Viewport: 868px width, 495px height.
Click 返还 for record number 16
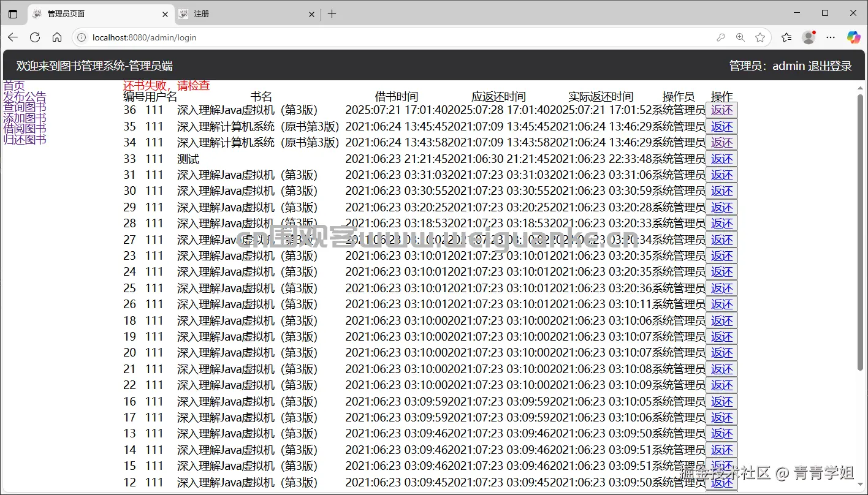[721, 401]
